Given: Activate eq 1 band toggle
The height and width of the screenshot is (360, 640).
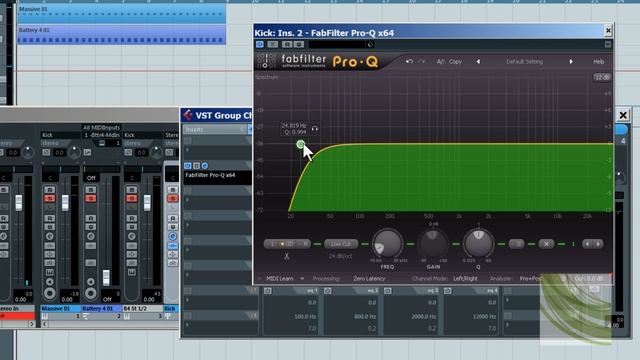Looking at the screenshot, I should coord(268,291).
